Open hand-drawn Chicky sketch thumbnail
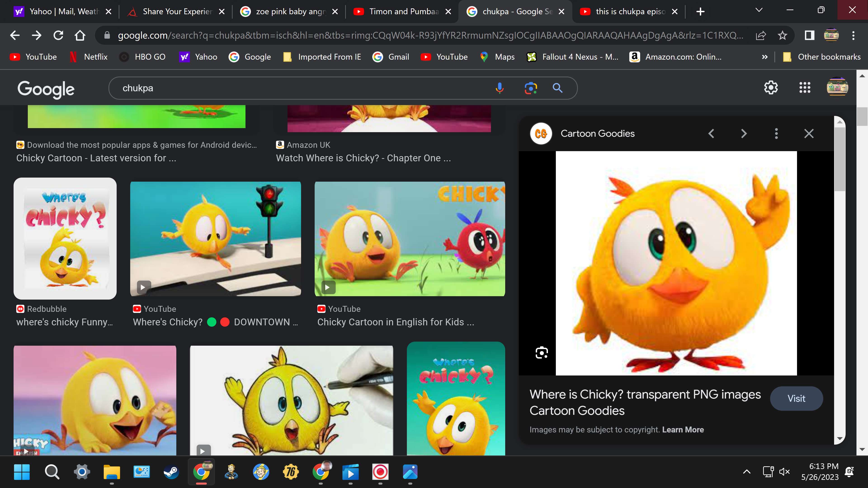The height and width of the screenshot is (488, 868). click(x=291, y=400)
